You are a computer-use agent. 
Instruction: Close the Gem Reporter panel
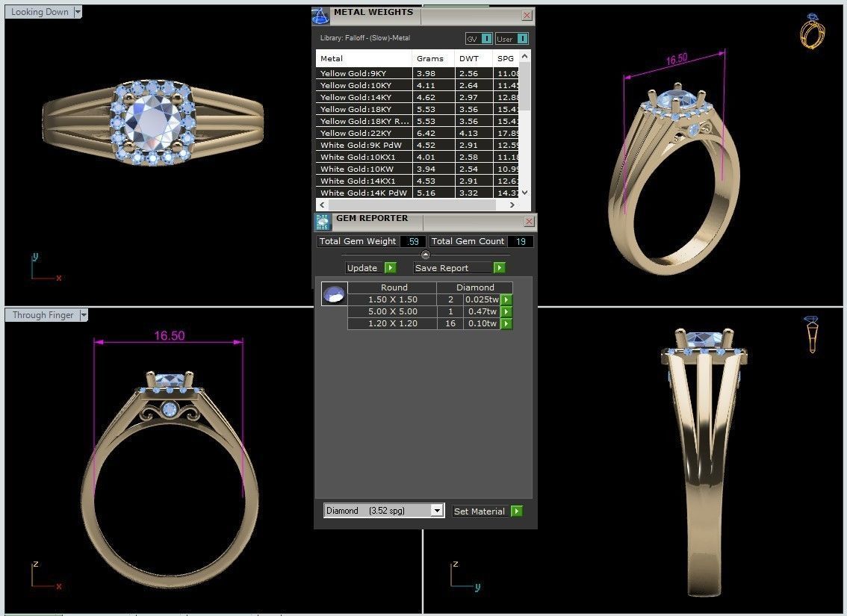click(x=529, y=221)
